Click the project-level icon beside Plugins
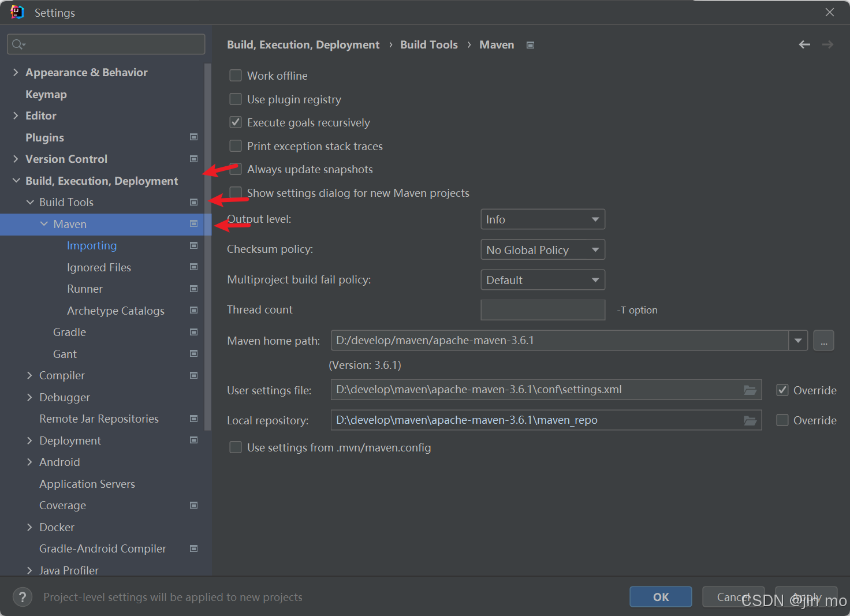The height and width of the screenshot is (616, 850). 194,137
